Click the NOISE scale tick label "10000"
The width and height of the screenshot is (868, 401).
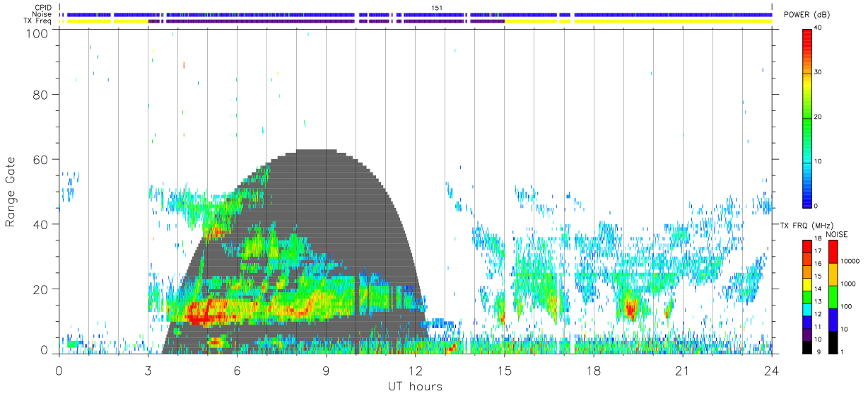(851, 261)
